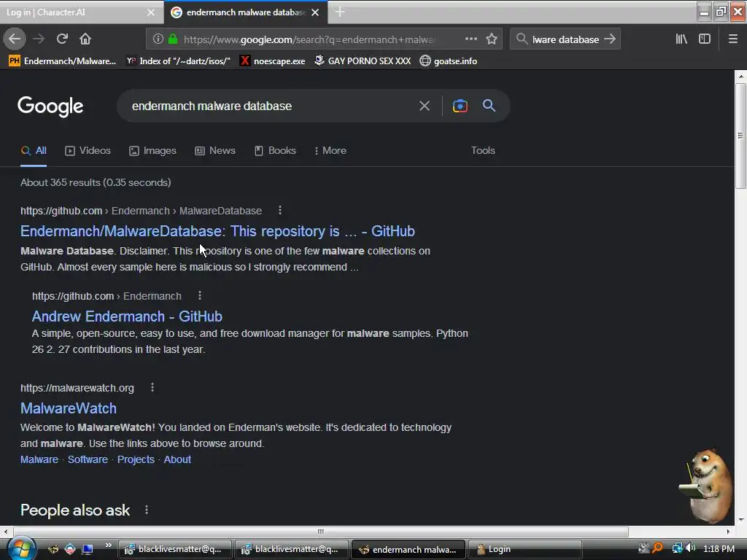The width and height of the screenshot is (747, 560).
Task: Bookmark this page with the star icon
Action: [492, 39]
